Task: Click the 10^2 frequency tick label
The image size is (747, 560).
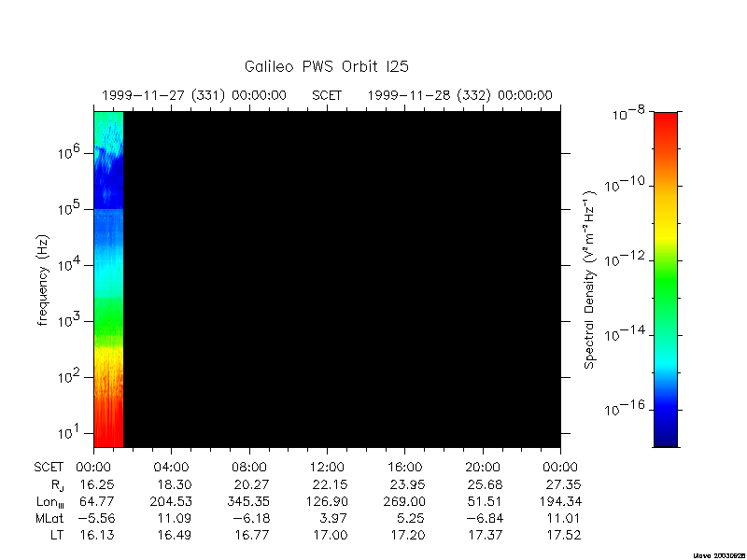Action: (68, 376)
